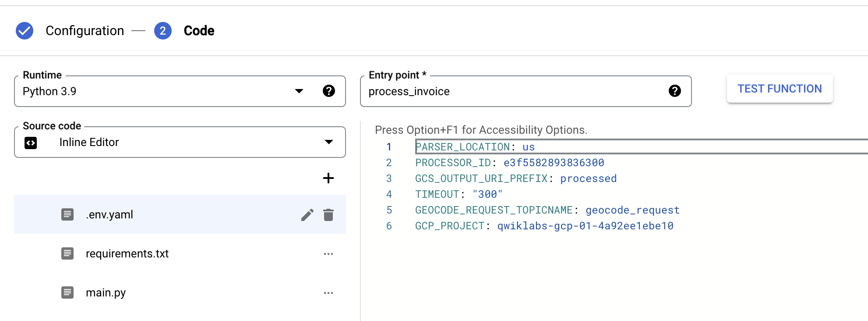Place the cursor on the PARSER_LOCATION line
The height and width of the screenshot is (321, 868).
point(642,147)
